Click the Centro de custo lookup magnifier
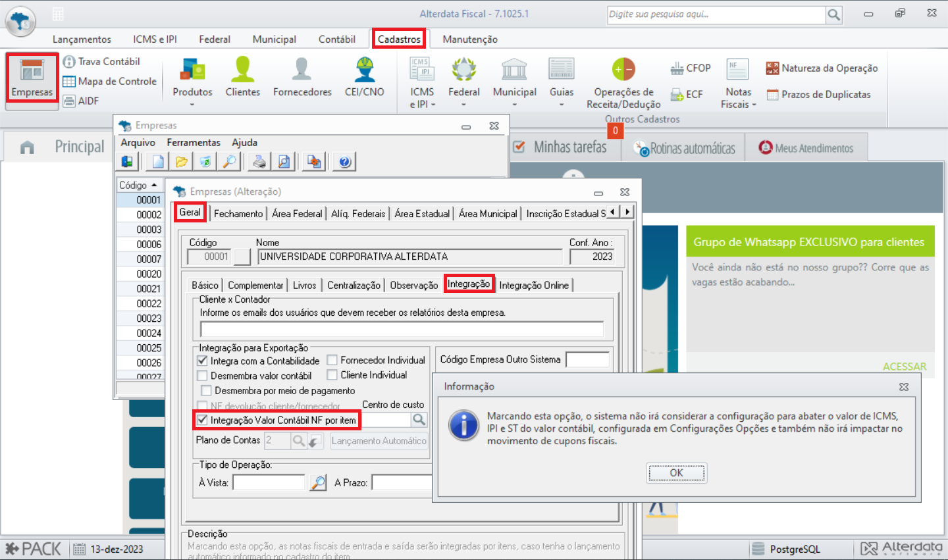This screenshot has width=948, height=560. [x=419, y=420]
